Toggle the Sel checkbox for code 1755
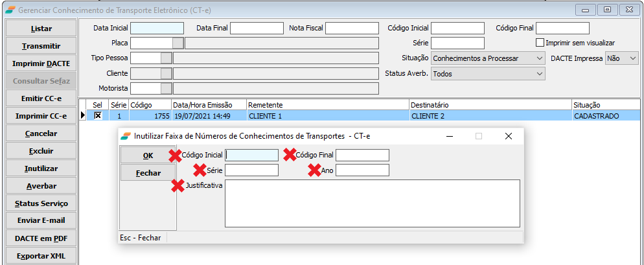This screenshot has width=644, height=265. [98, 115]
